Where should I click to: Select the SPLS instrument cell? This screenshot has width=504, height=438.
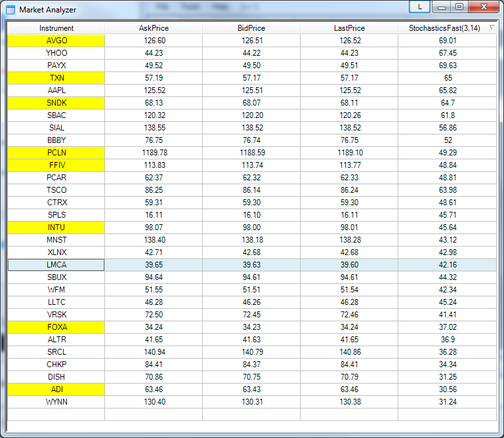click(x=56, y=215)
